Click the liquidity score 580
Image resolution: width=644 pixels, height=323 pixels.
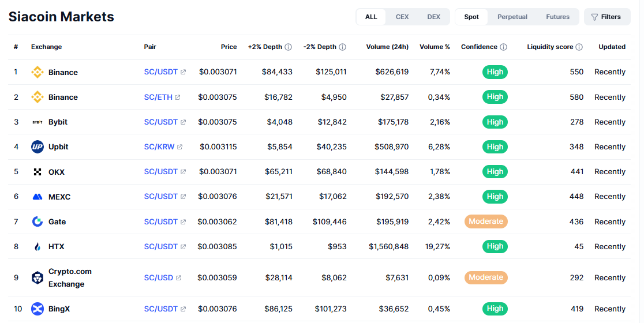coord(576,97)
